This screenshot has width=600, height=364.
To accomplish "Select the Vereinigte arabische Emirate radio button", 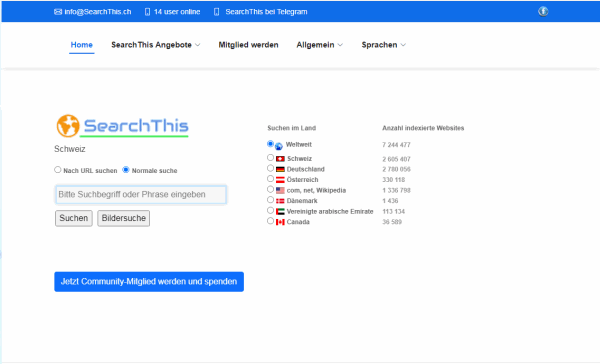I will [x=270, y=210].
